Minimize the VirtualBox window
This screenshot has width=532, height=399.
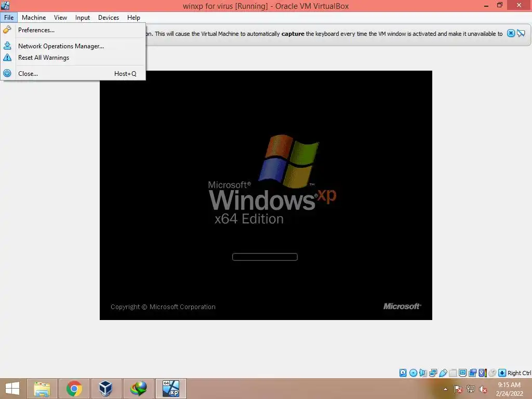[x=486, y=5]
